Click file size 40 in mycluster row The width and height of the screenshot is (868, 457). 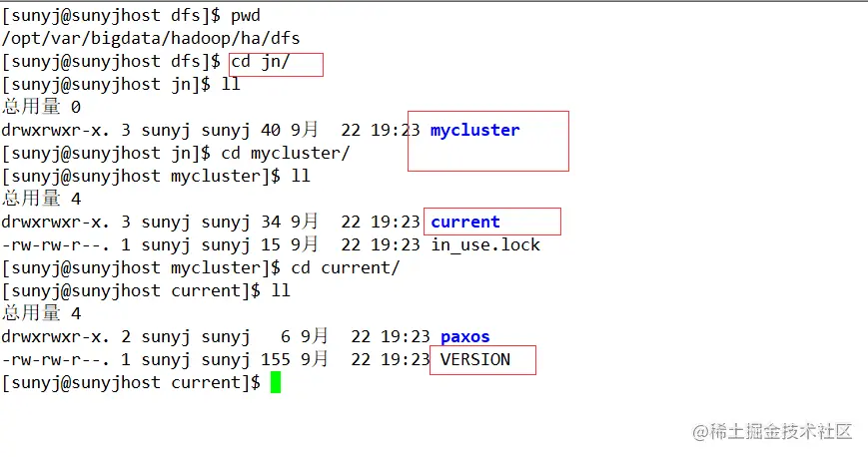[x=270, y=130]
